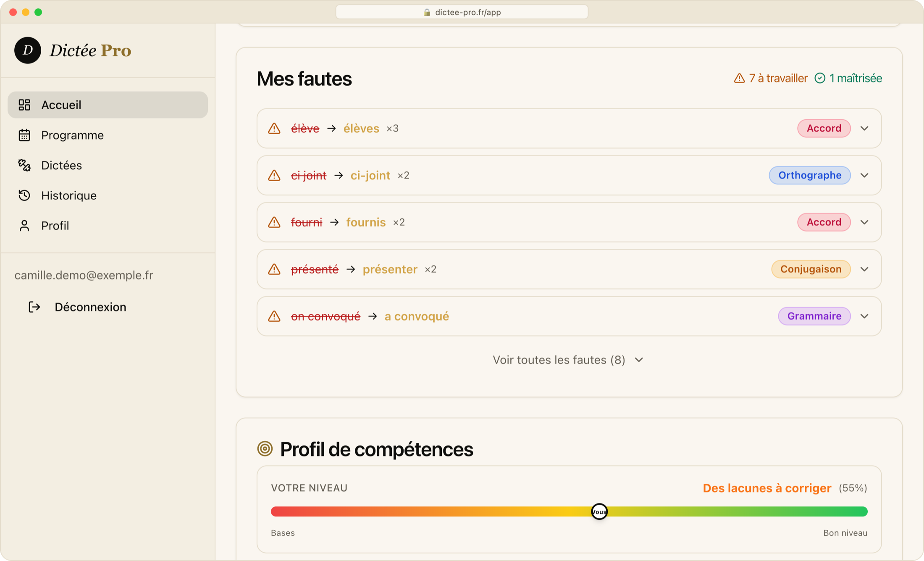This screenshot has width=924, height=561.
Task: Expand Voir toutes les fautes (8)
Action: pos(568,360)
